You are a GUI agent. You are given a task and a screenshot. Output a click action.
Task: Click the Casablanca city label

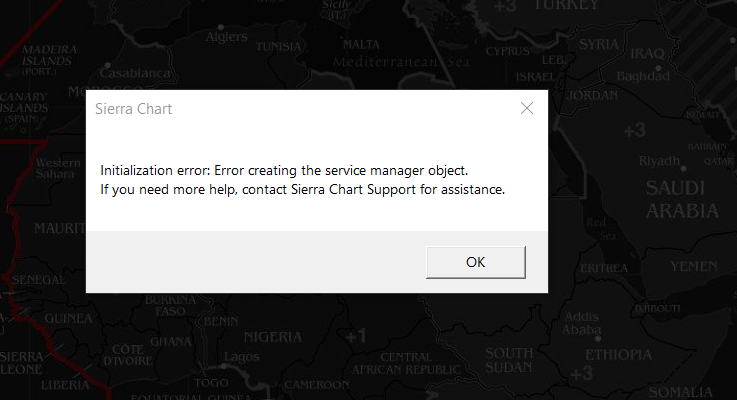tap(132, 73)
